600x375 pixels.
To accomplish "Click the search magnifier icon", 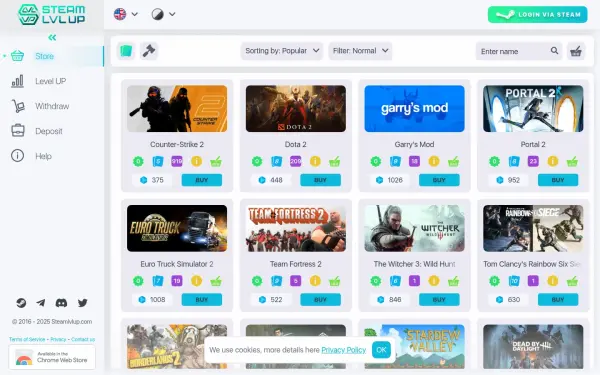I will point(554,51).
